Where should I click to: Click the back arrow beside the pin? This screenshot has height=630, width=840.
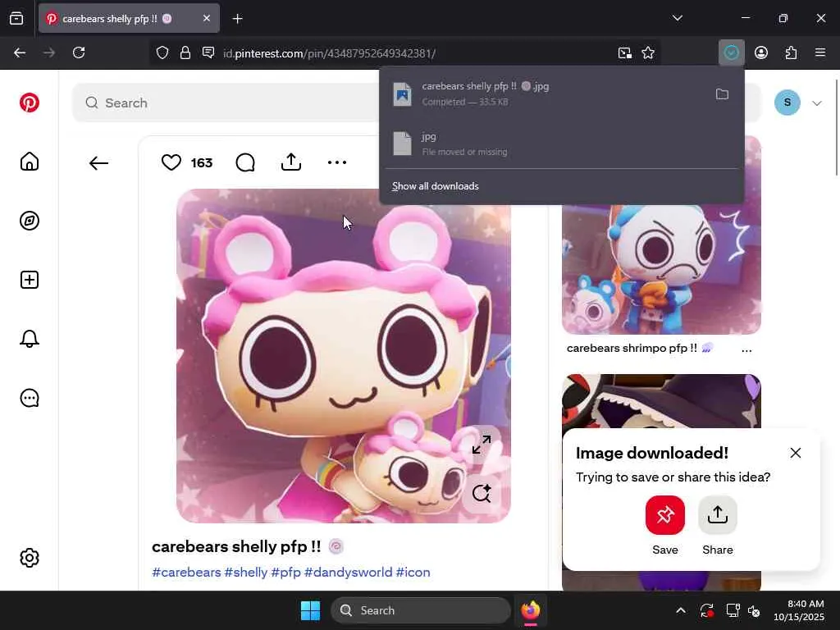click(98, 163)
